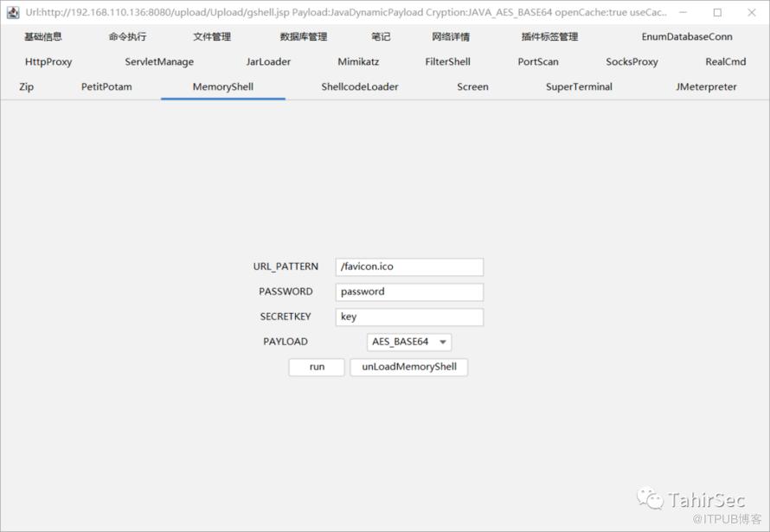
Task: Switch to the 网络详情 tab
Action: (451, 37)
